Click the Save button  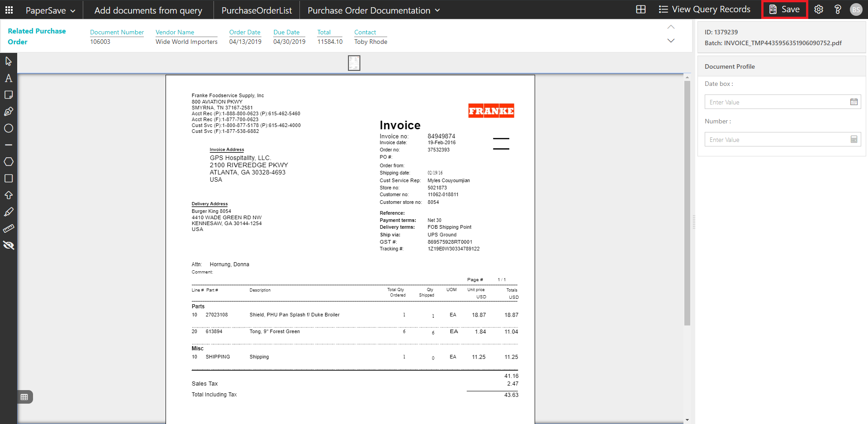point(785,9)
